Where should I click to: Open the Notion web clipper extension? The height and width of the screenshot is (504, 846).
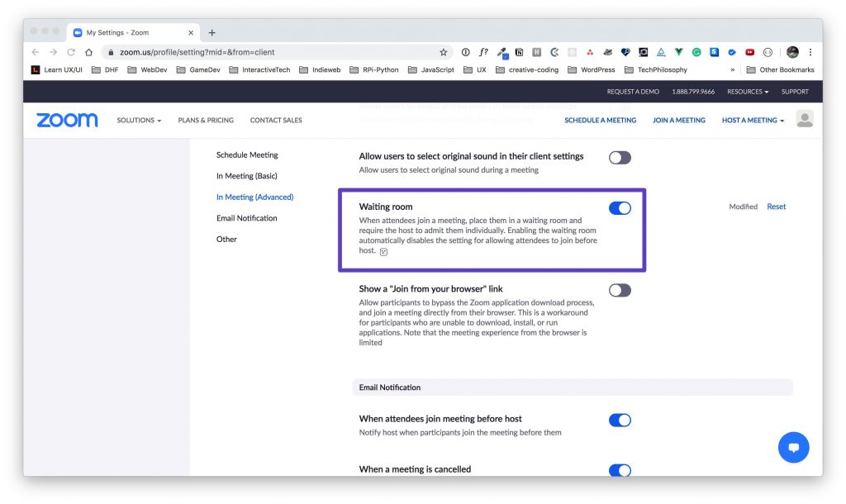coord(519,52)
